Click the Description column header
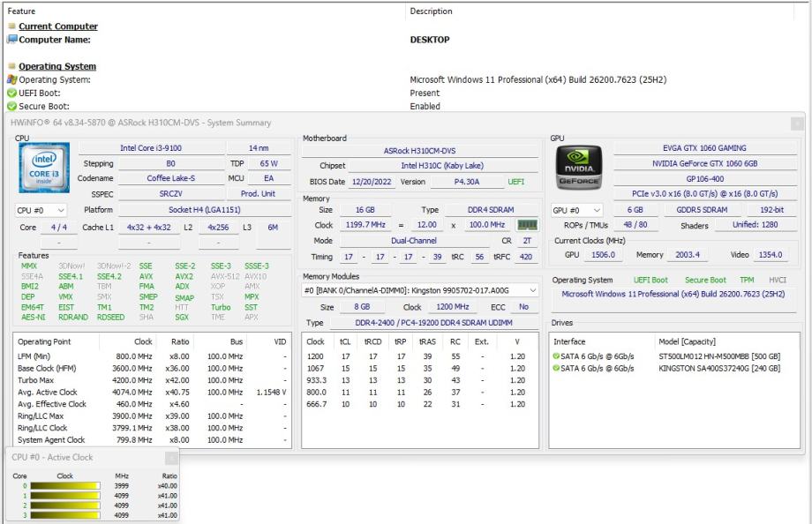 pyautogui.click(x=432, y=11)
